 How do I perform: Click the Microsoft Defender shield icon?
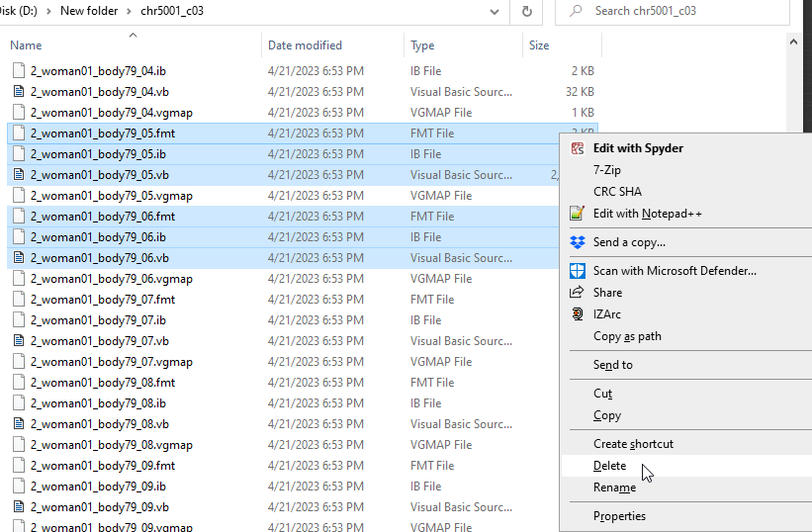click(x=577, y=271)
